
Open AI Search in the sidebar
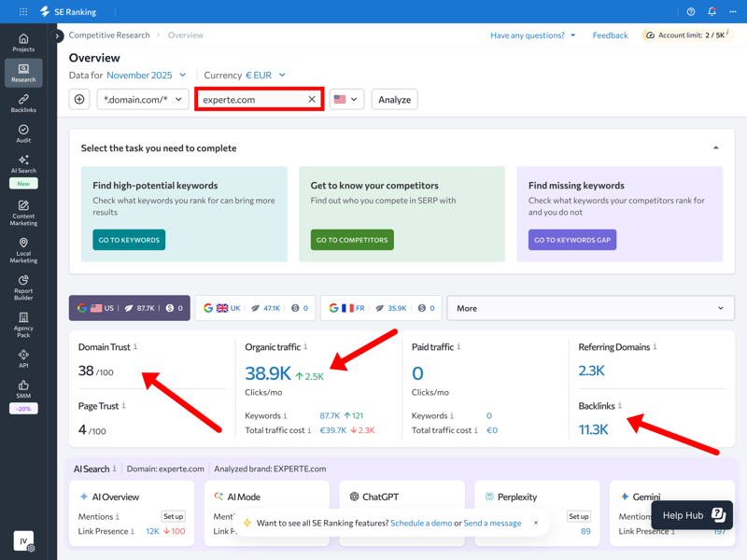point(23,164)
